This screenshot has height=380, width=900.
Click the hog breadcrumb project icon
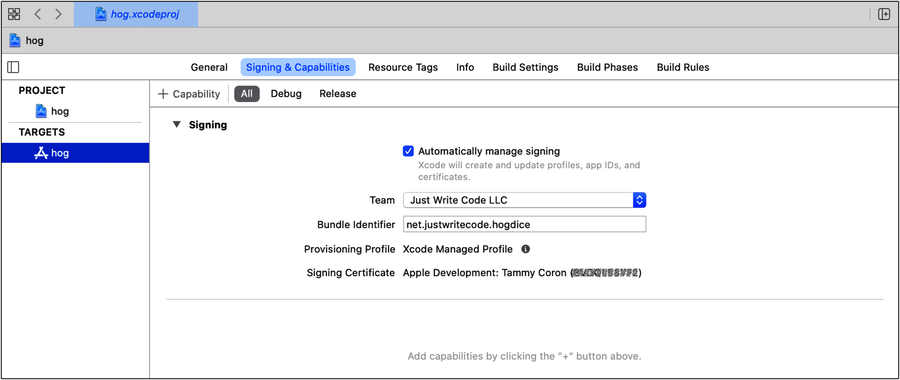point(15,41)
